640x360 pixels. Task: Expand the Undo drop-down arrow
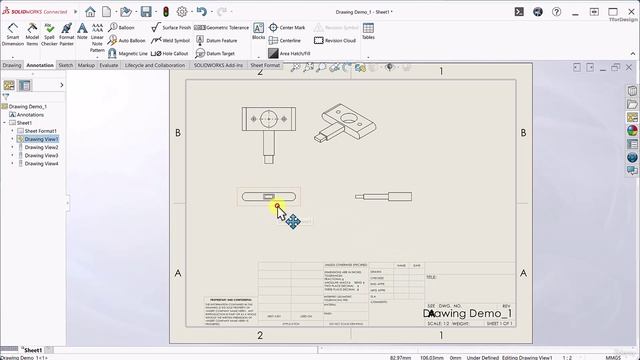(211, 12)
